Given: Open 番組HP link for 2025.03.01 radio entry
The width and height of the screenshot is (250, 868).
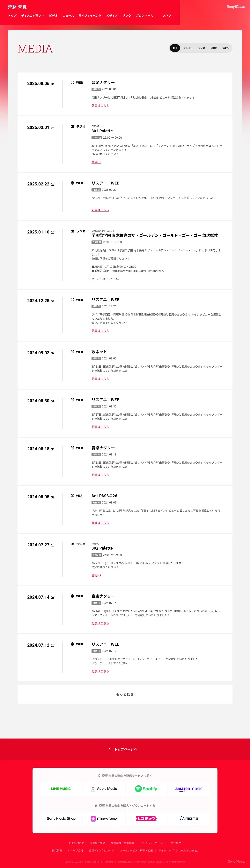Looking at the screenshot, I should click(97, 162).
